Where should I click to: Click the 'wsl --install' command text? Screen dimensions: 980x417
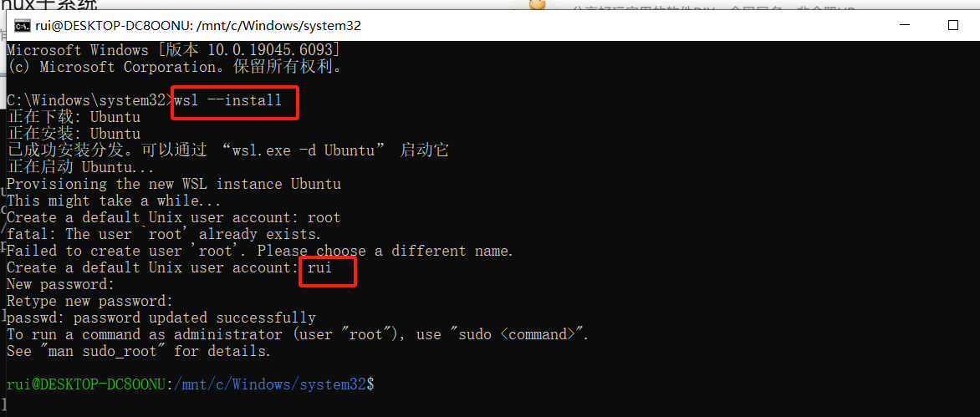click(x=228, y=100)
